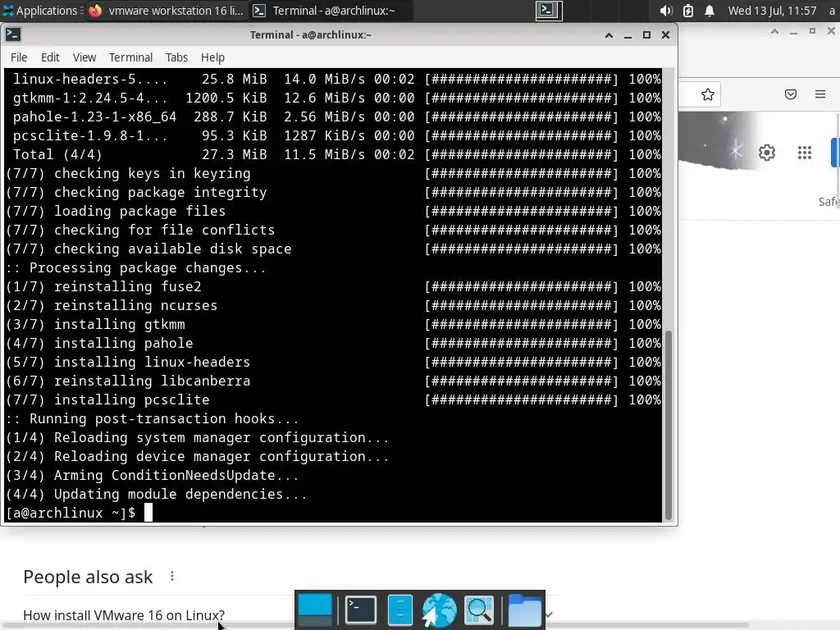Click the workspace switcher terminal thumbnail in panel
This screenshot has width=840, height=630.
pos(549,10)
